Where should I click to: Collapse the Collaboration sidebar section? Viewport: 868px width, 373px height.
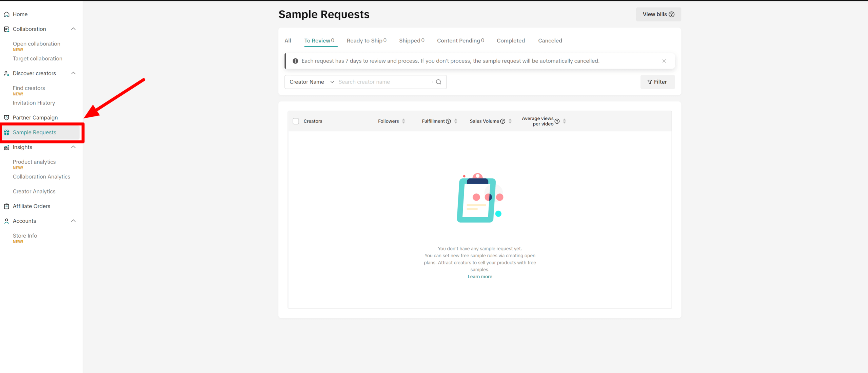73,29
